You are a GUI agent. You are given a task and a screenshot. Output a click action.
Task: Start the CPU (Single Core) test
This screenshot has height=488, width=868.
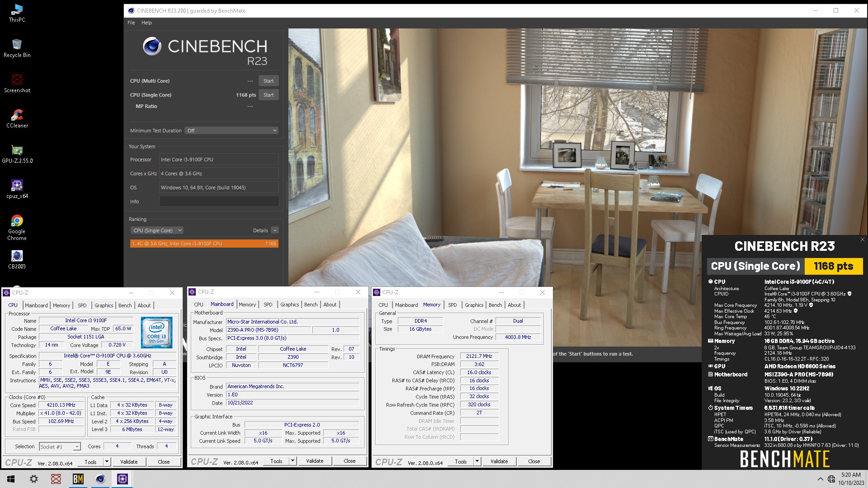(x=269, y=95)
